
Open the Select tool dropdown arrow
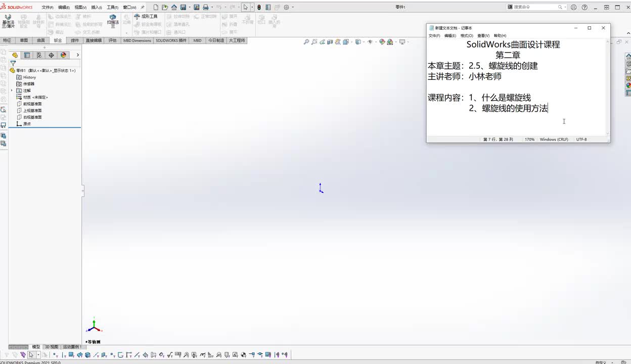click(x=252, y=7)
